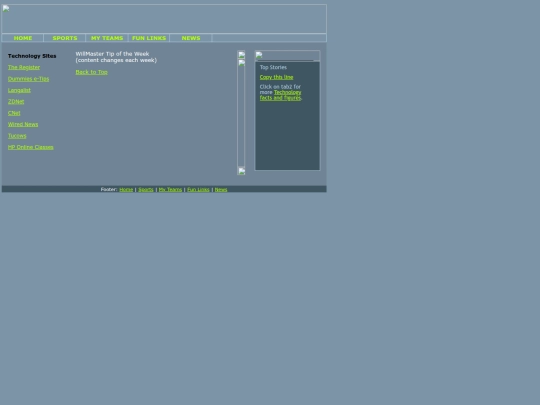The width and height of the screenshot is (540, 405).
Task: Click the Top Stories heading
Action: click(x=273, y=67)
